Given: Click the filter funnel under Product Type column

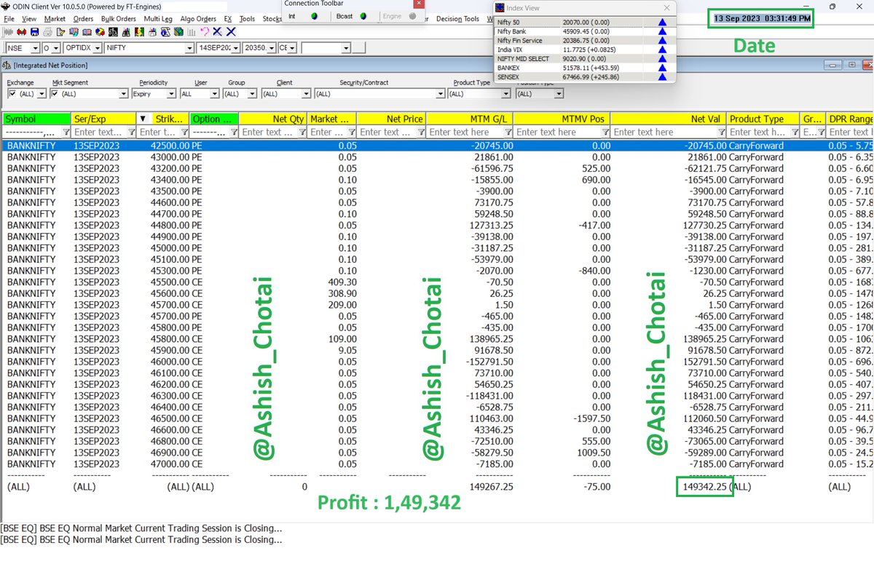Looking at the screenshot, I should point(794,132).
